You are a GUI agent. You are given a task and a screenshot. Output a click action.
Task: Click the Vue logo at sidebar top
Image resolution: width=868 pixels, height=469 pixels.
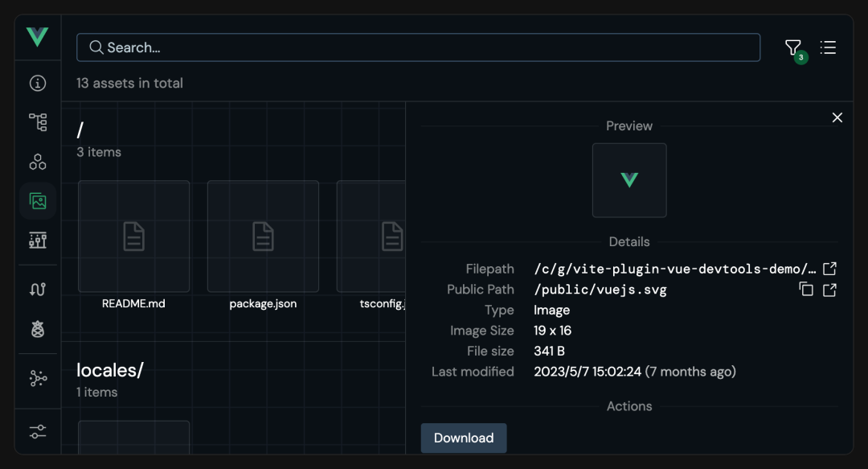(37, 36)
